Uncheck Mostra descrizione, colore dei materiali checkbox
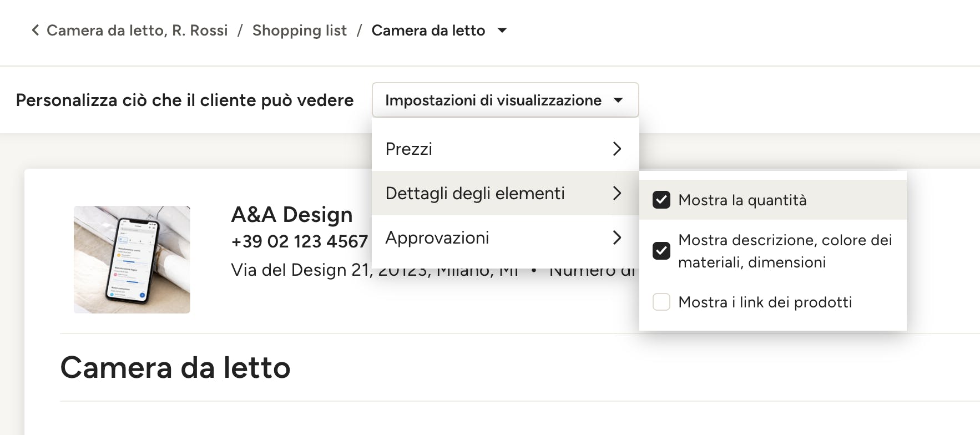Viewport: 980px width, 435px height. coord(661,251)
